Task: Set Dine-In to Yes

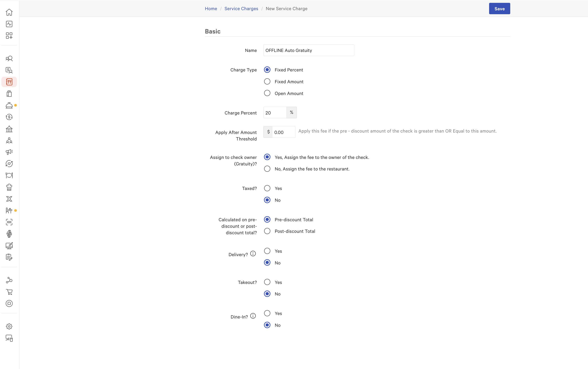Action: click(267, 313)
